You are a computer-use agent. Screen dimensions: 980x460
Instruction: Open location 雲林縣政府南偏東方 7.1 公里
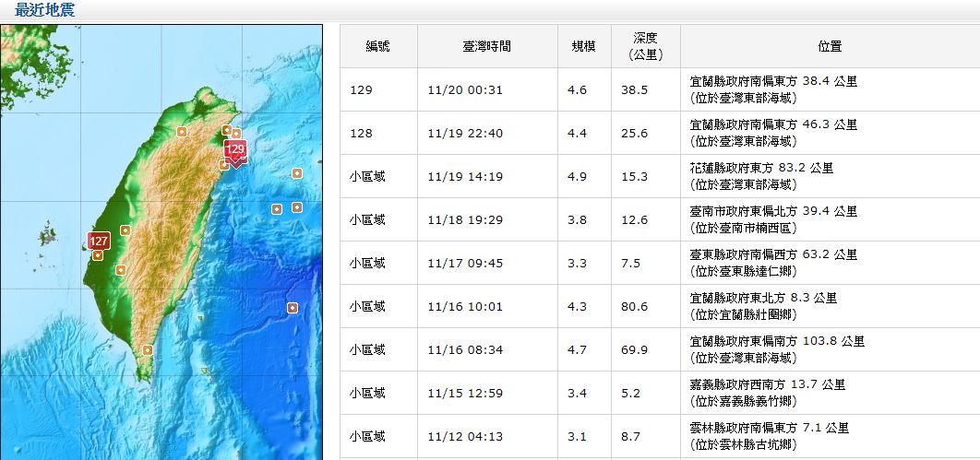(770, 428)
